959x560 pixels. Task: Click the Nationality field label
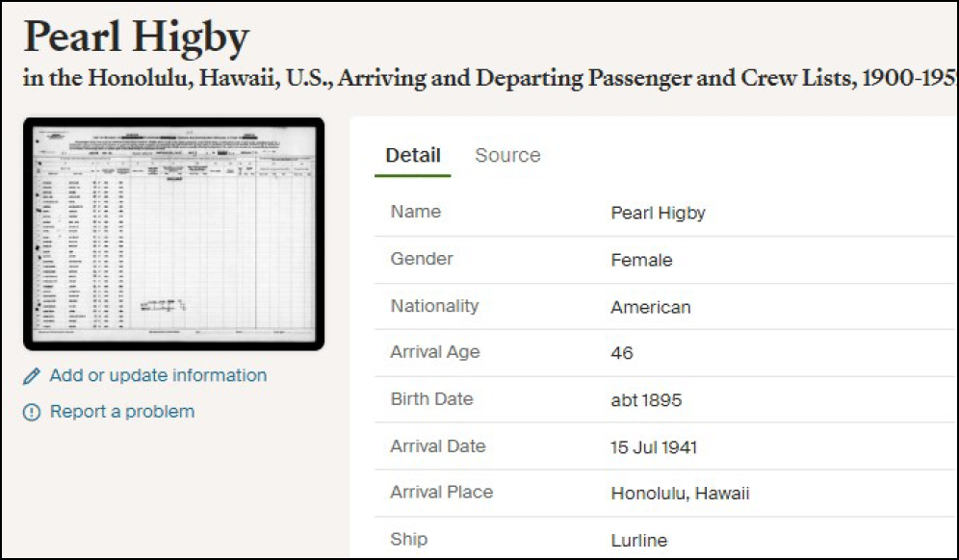[434, 306]
